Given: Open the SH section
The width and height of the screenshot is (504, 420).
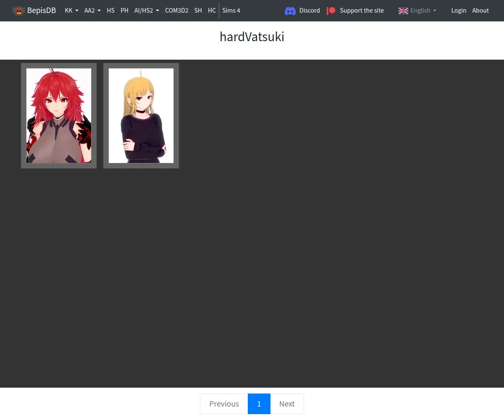Looking at the screenshot, I should click(198, 10).
